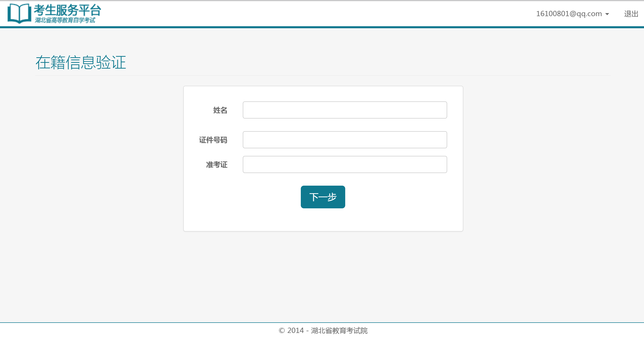Click the 湖北省教育考试院 footer text

[339, 330]
